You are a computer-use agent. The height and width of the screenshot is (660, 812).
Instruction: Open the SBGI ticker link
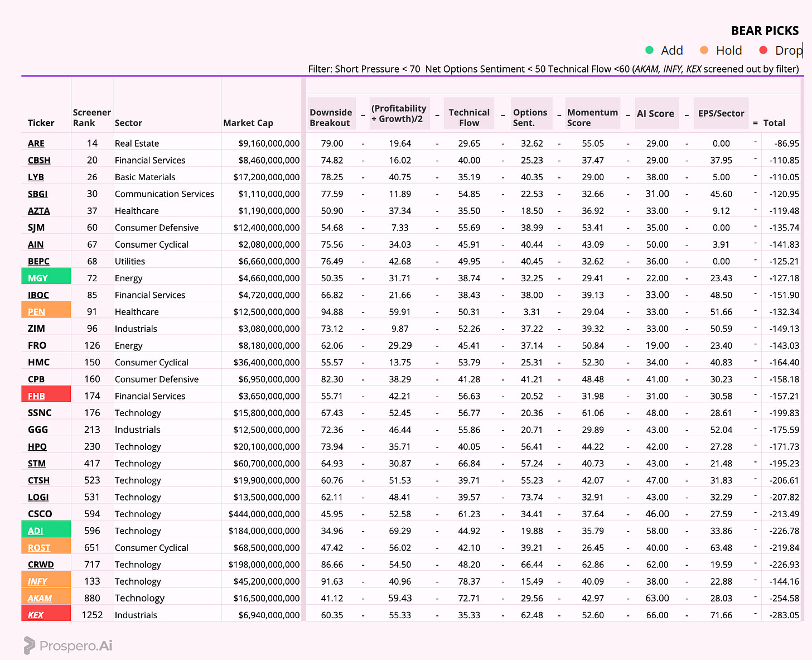point(38,194)
